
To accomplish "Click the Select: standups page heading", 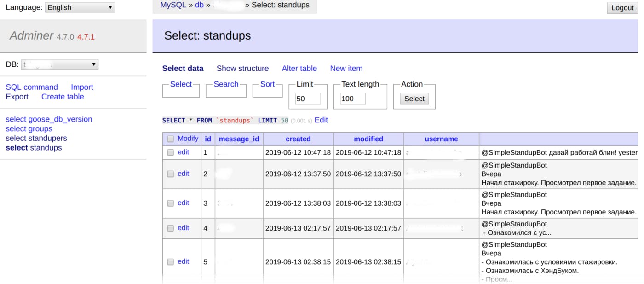I will tap(207, 36).
